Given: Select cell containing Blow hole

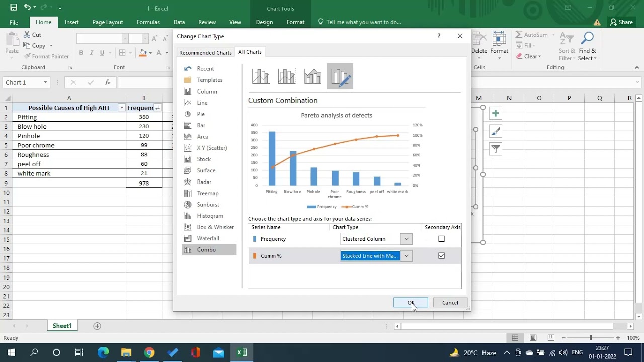Looking at the screenshot, I should (x=69, y=127).
